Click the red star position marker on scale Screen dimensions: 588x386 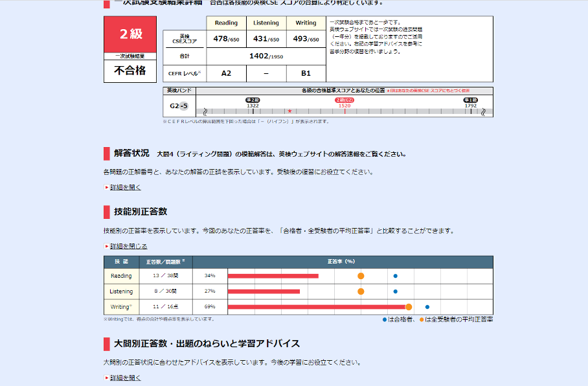pyautogui.click(x=289, y=111)
